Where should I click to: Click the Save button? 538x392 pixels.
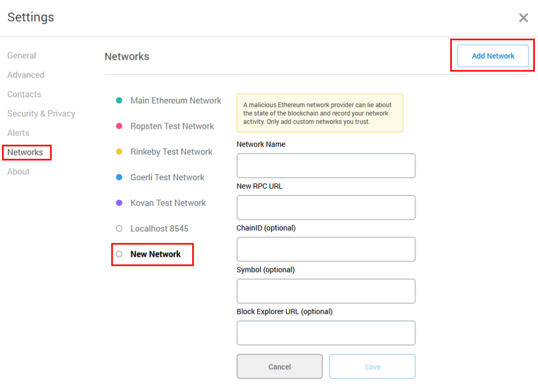pyautogui.click(x=372, y=366)
